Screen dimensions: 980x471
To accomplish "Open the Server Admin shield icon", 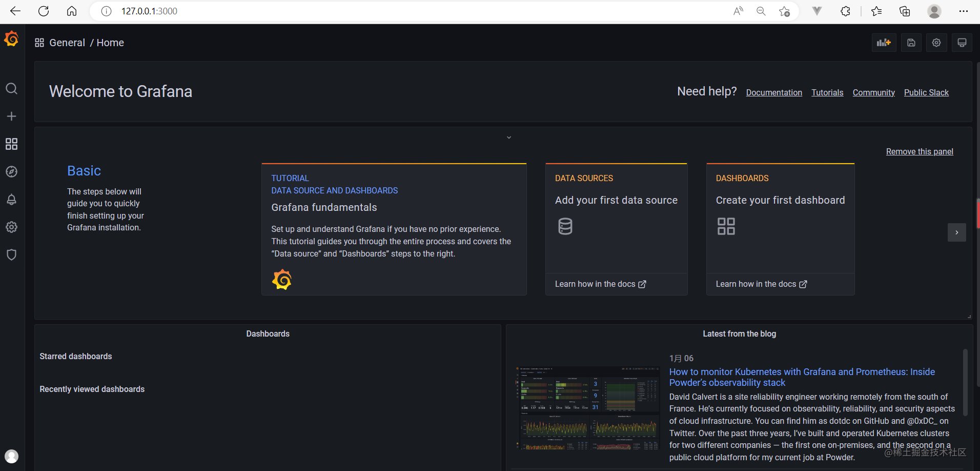I will point(11,255).
